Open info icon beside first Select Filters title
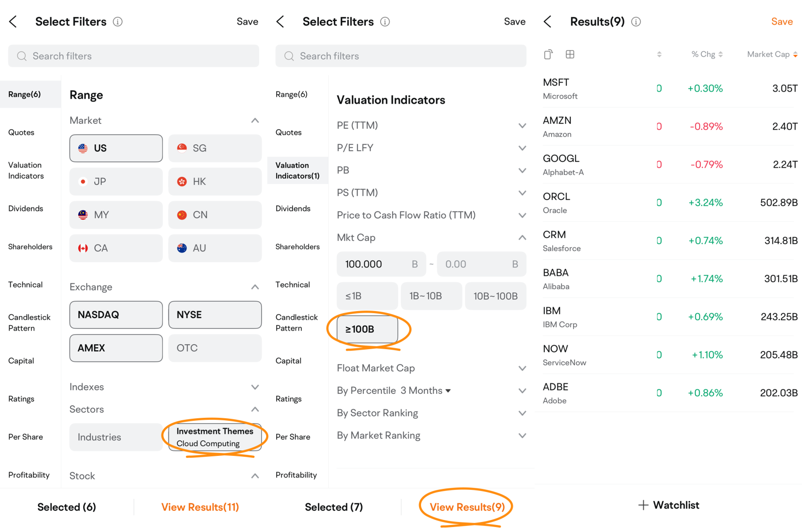 pos(118,22)
